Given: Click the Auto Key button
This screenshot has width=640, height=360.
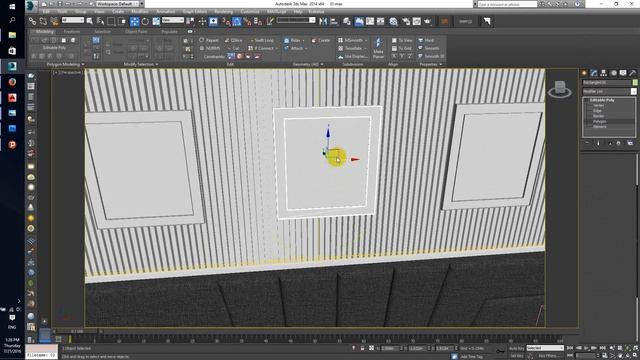Looking at the screenshot, I should tap(516, 348).
